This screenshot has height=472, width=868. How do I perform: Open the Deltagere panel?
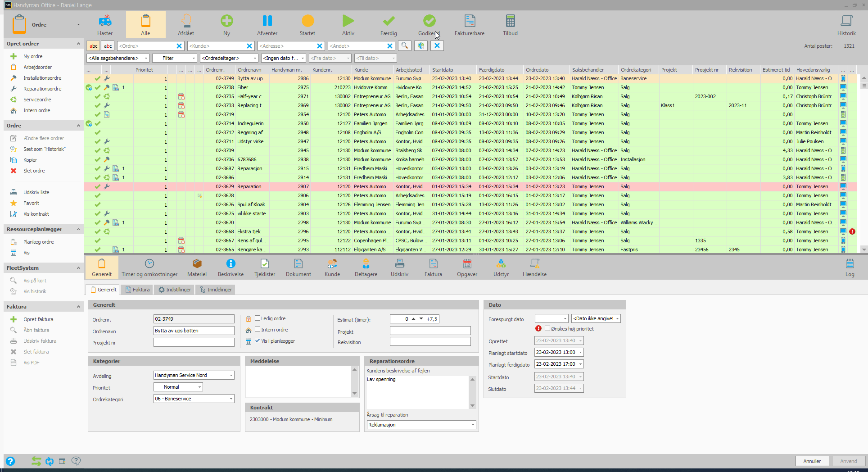point(366,268)
